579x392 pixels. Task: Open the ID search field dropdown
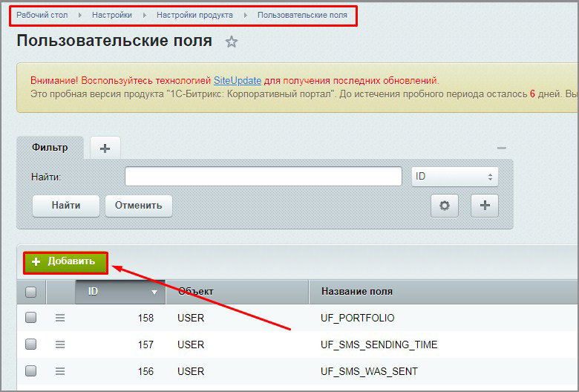(x=454, y=177)
